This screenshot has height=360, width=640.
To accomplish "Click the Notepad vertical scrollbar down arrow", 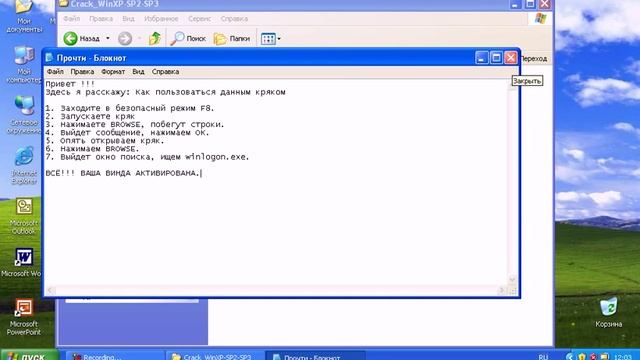I will [x=512, y=279].
